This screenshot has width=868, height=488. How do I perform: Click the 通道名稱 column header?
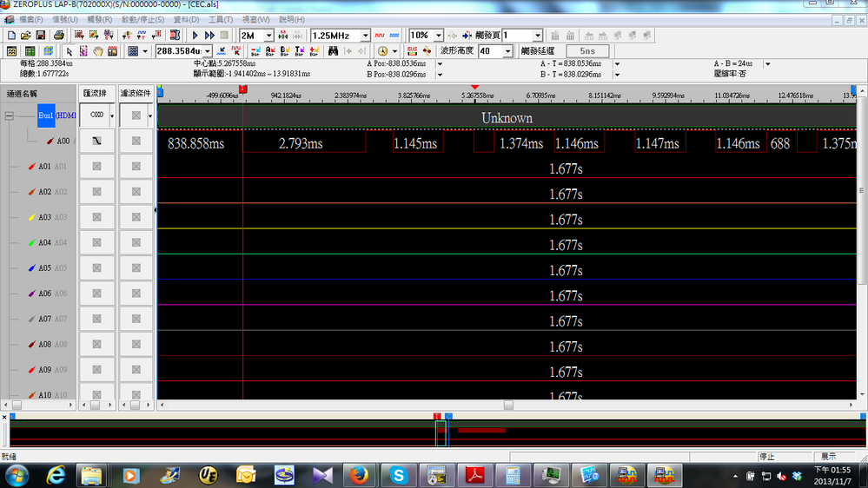point(22,94)
